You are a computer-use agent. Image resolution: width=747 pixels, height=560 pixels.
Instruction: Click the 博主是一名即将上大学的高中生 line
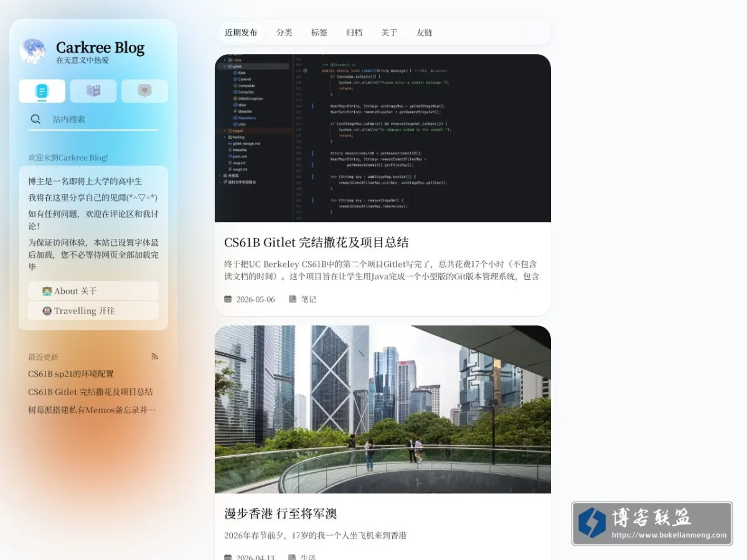(x=85, y=181)
